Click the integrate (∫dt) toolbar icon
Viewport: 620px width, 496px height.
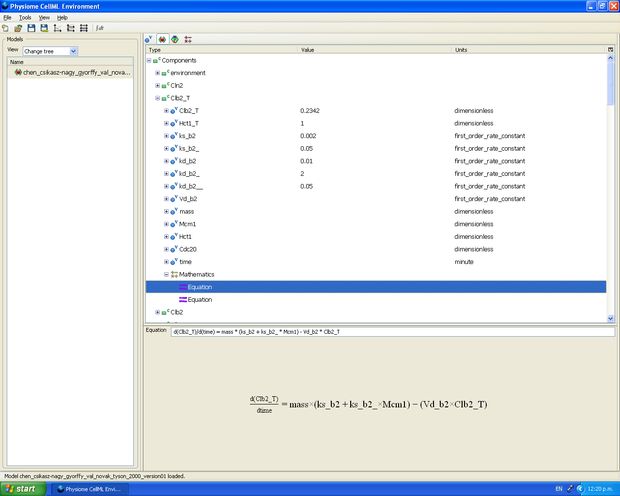coord(99,28)
